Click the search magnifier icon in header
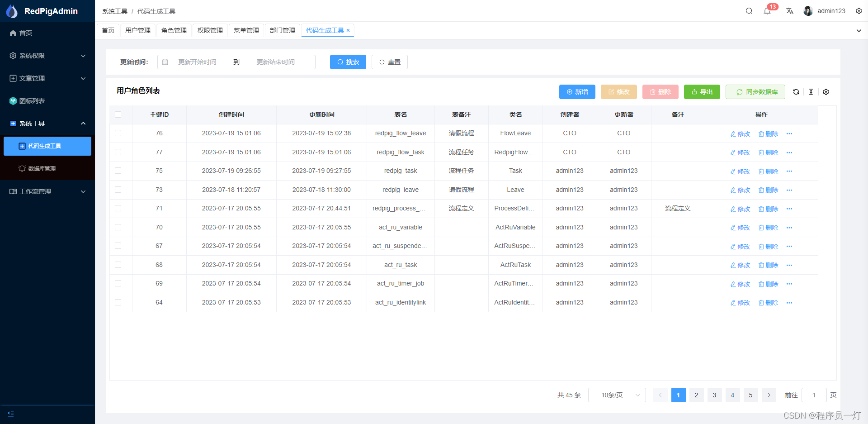The height and width of the screenshot is (424, 868). click(x=749, y=11)
